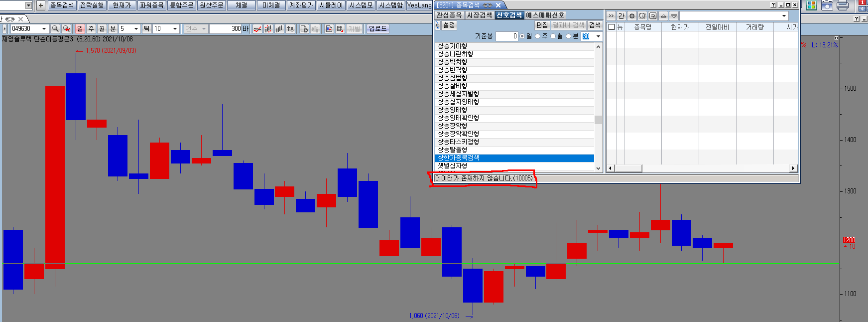Open the 관심종목 tab
Viewport: 868px width, 322px height.
pyautogui.click(x=449, y=15)
